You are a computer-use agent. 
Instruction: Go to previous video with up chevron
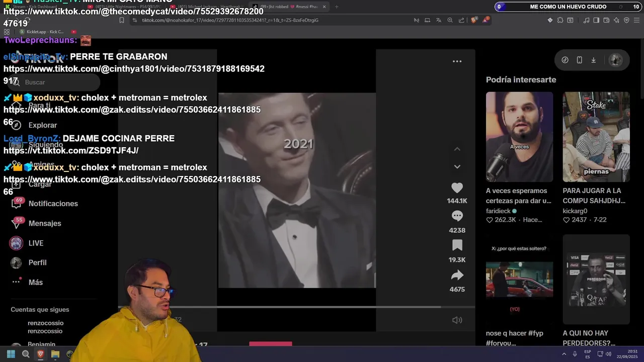click(x=457, y=149)
